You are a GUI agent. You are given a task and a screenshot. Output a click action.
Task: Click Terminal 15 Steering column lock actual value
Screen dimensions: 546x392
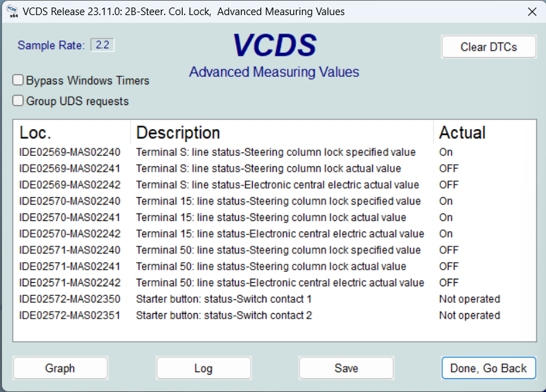tap(271, 218)
